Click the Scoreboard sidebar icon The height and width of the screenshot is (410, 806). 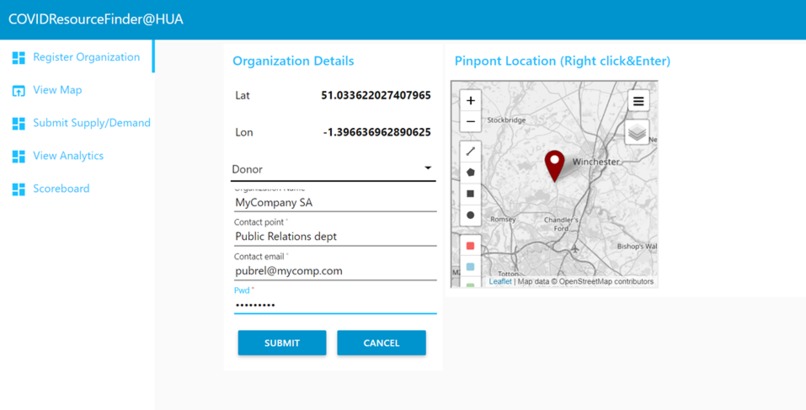(x=19, y=189)
